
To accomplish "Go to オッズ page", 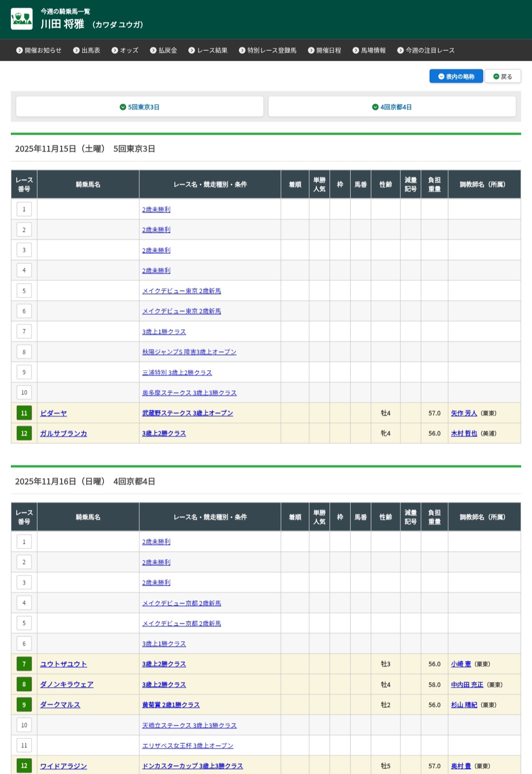I will point(125,50).
